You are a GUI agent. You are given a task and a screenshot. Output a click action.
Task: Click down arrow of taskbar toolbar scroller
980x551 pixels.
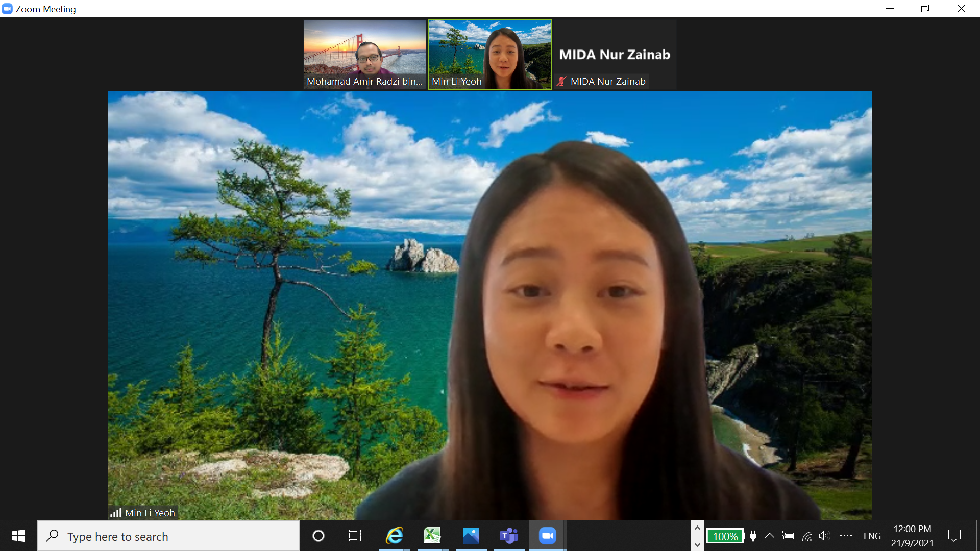697,544
